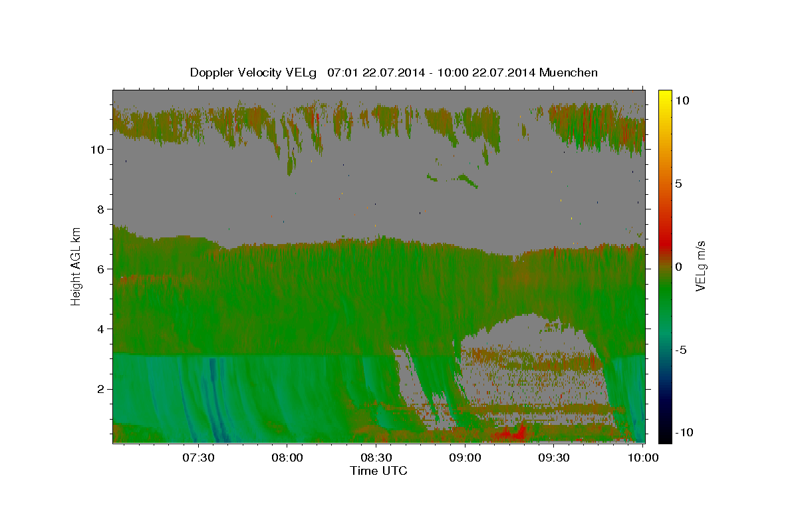This screenshot has width=798, height=532.
Task: Click colorbar label '0'
Action: point(679,267)
